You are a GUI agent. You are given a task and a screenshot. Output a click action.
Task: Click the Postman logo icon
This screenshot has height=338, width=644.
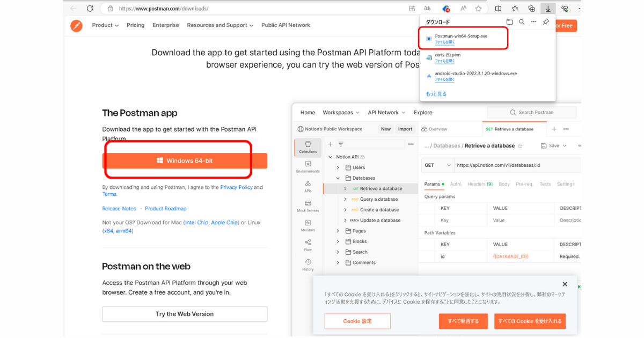click(x=77, y=25)
